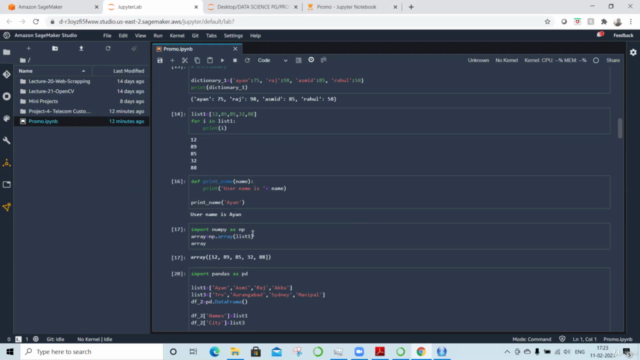The height and width of the screenshot is (360, 640).
Task: Open the Settings menu
Action: click(233, 36)
